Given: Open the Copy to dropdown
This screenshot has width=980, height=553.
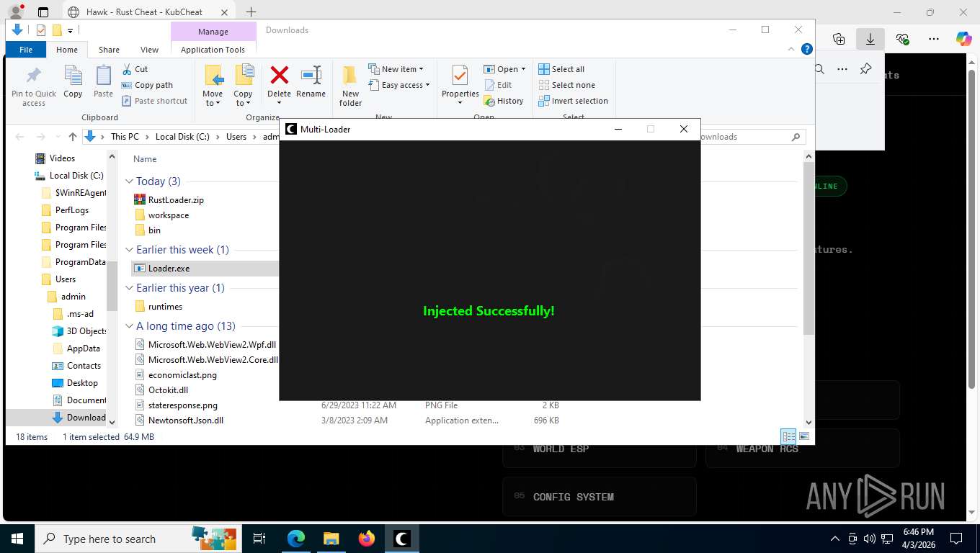Looking at the screenshot, I should pos(243,86).
